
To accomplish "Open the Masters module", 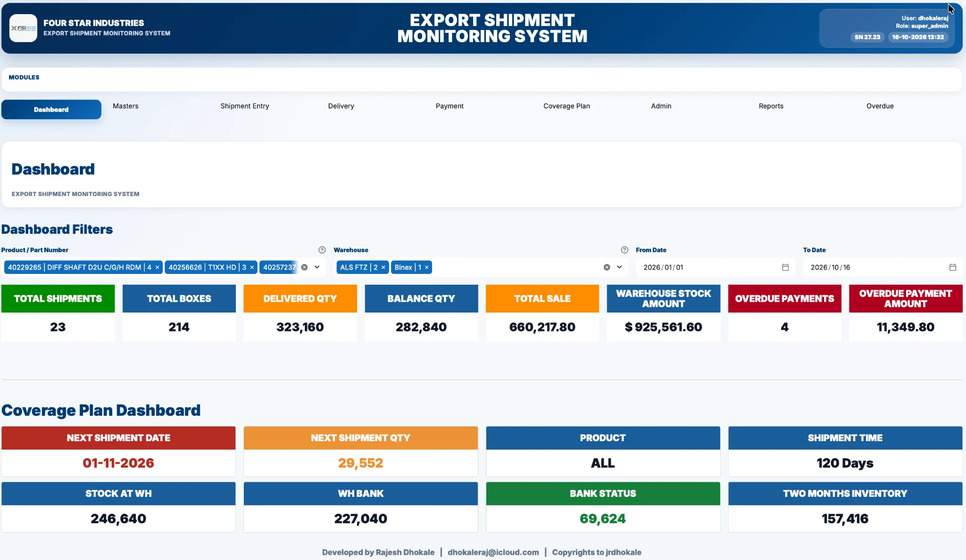I will click(125, 106).
